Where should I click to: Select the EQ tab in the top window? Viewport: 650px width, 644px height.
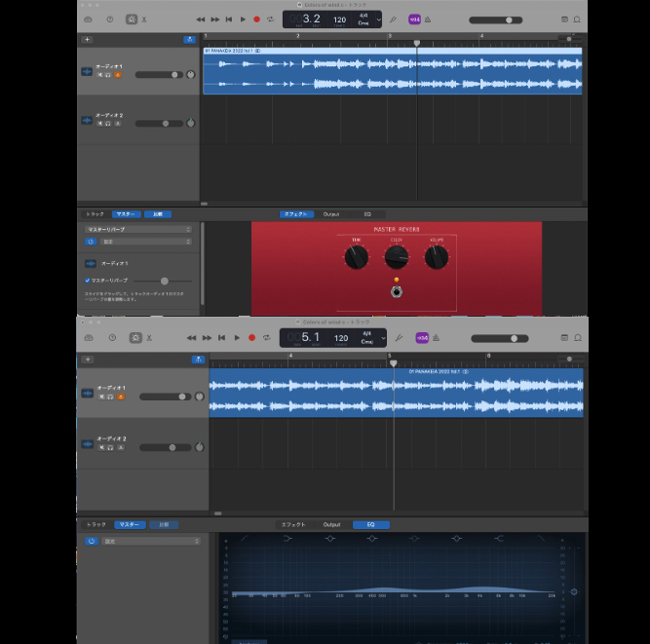tap(367, 214)
